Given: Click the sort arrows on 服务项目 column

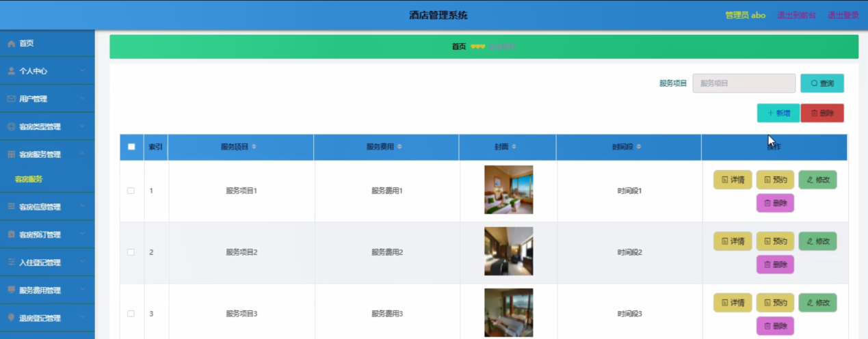Looking at the screenshot, I should [254, 147].
